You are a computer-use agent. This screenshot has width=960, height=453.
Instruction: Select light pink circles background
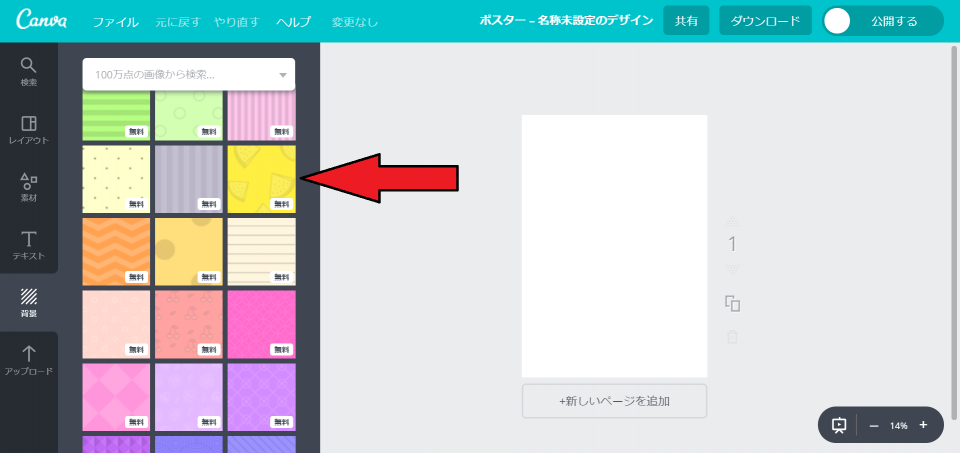(116, 324)
